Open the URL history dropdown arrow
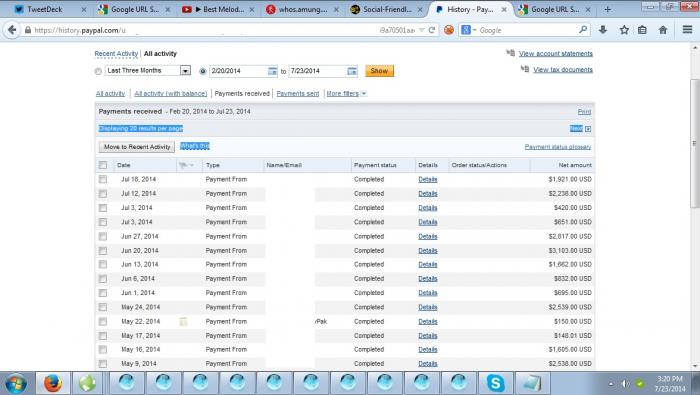This screenshot has width=700, height=395. (x=421, y=30)
